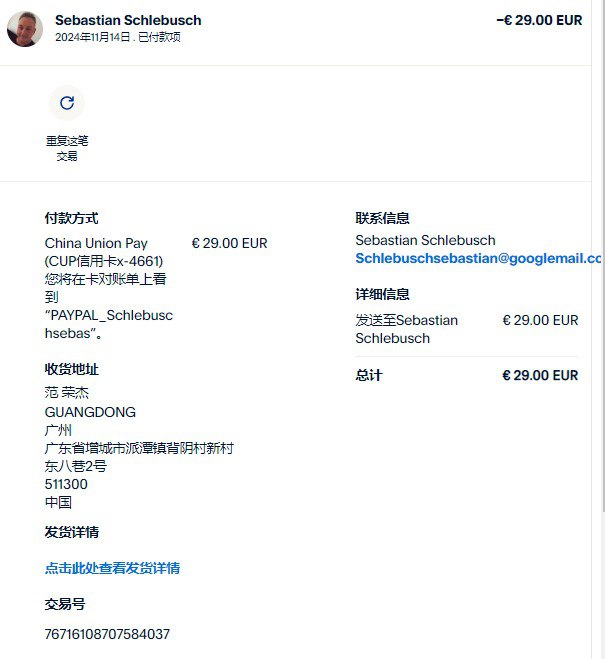Click the 重复这笔交易 label under the icon
Screen dimensions: 605x659
coord(67,148)
